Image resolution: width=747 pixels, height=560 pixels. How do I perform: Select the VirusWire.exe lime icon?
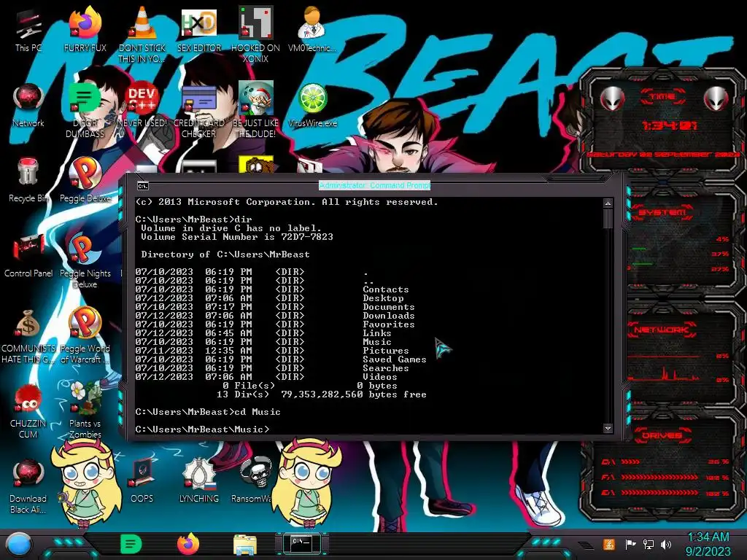coord(312,106)
